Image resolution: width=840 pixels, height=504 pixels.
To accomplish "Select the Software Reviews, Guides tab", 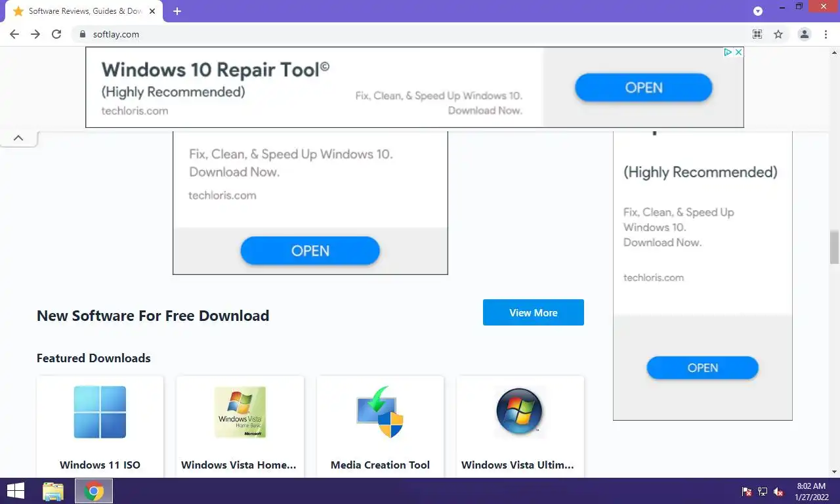I will 85,11.
